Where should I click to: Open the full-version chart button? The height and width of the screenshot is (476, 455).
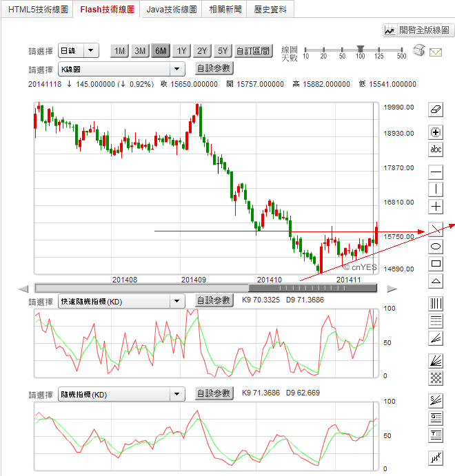click(418, 30)
